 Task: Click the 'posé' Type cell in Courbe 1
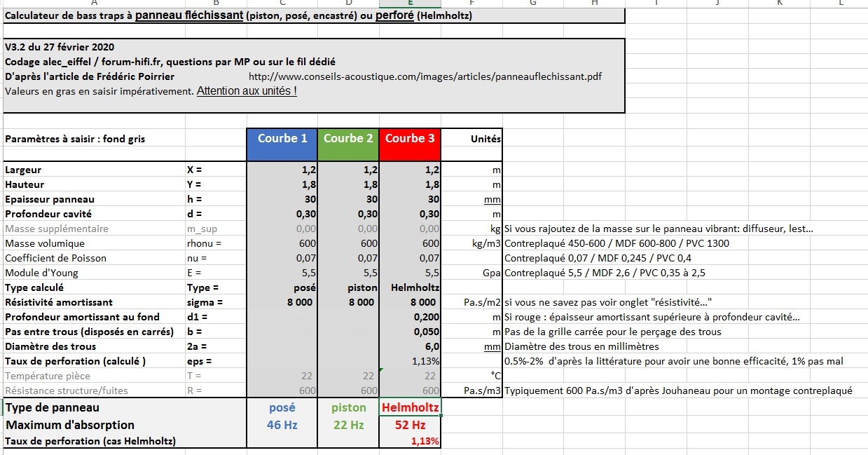pos(282,287)
